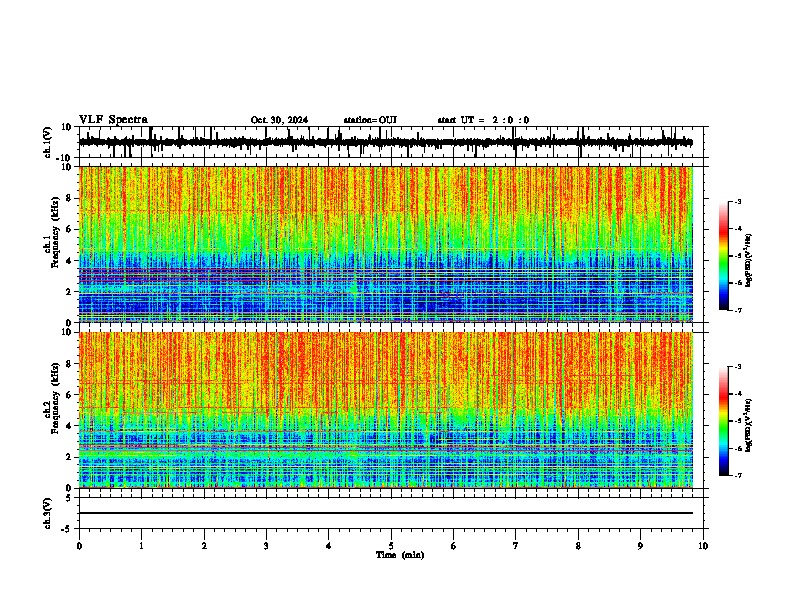Click time axis tick label "4"
Image resolution: width=792 pixels, height=612 pixels.
pos(329,546)
